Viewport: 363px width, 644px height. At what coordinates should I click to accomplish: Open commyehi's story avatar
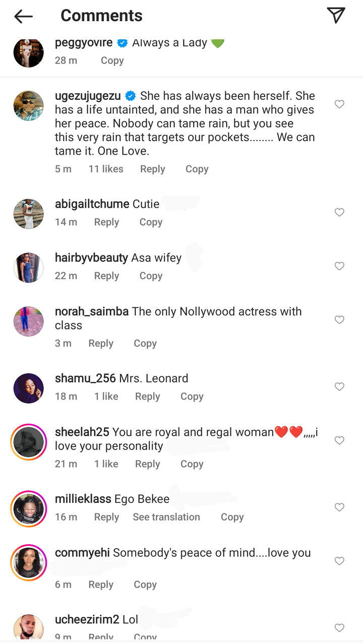point(28,562)
